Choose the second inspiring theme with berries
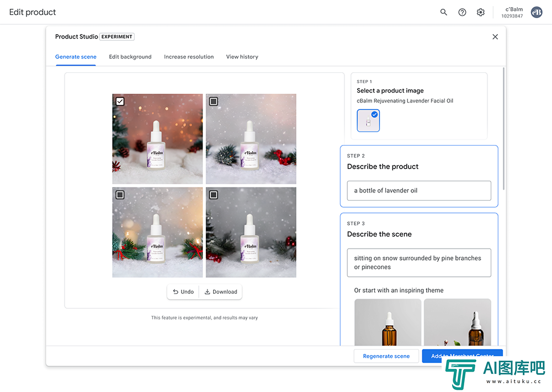Image resolution: width=552 pixels, height=392 pixels. [x=457, y=322]
